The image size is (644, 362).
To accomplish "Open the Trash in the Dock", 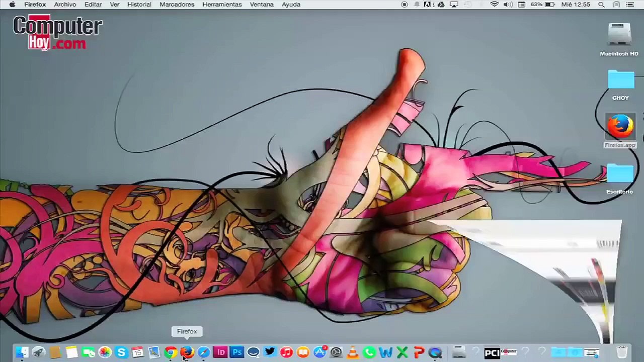I will pyautogui.click(x=622, y=352).
